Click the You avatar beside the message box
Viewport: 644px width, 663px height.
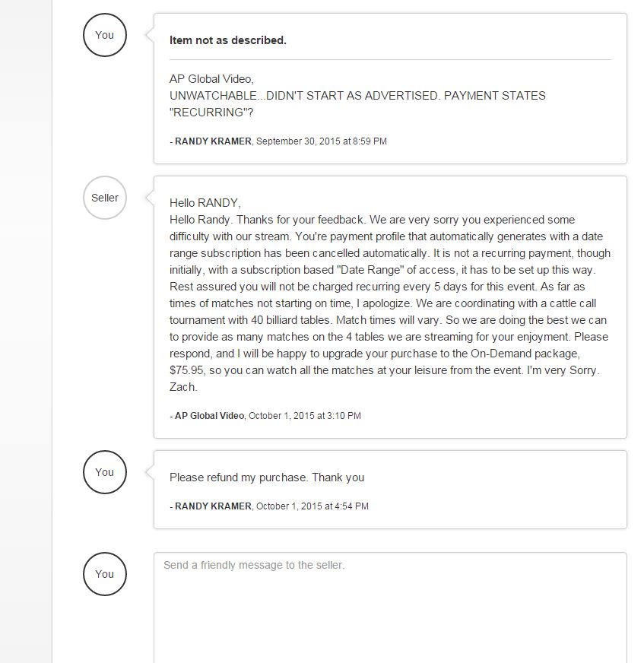[104, 574]
